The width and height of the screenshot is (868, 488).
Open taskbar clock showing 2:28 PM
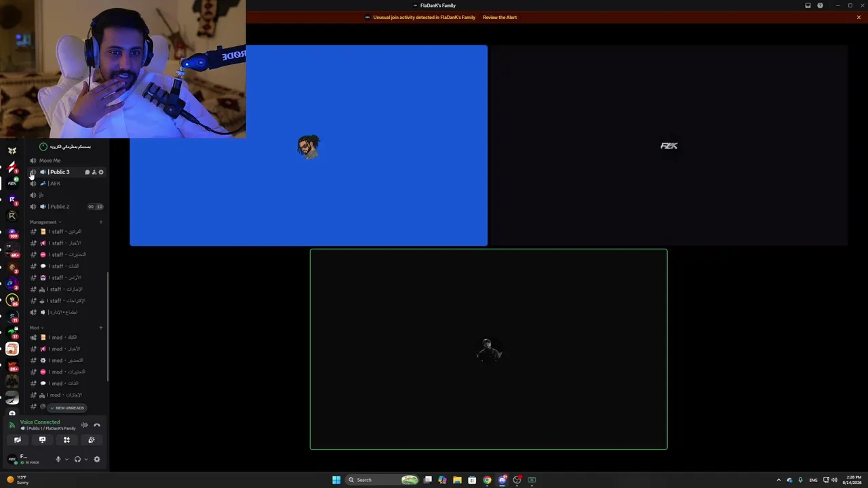852,480
